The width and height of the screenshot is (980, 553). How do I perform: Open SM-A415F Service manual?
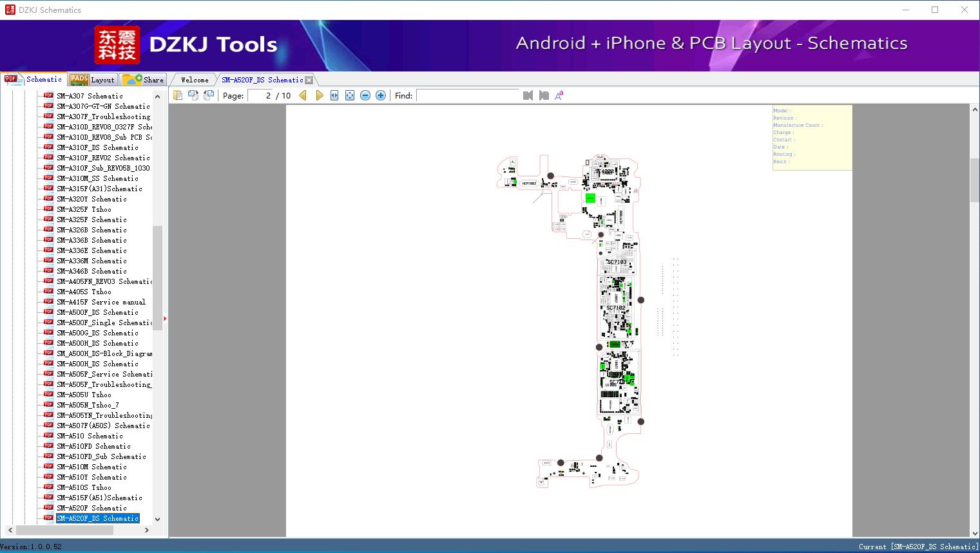tap(101, 302)
